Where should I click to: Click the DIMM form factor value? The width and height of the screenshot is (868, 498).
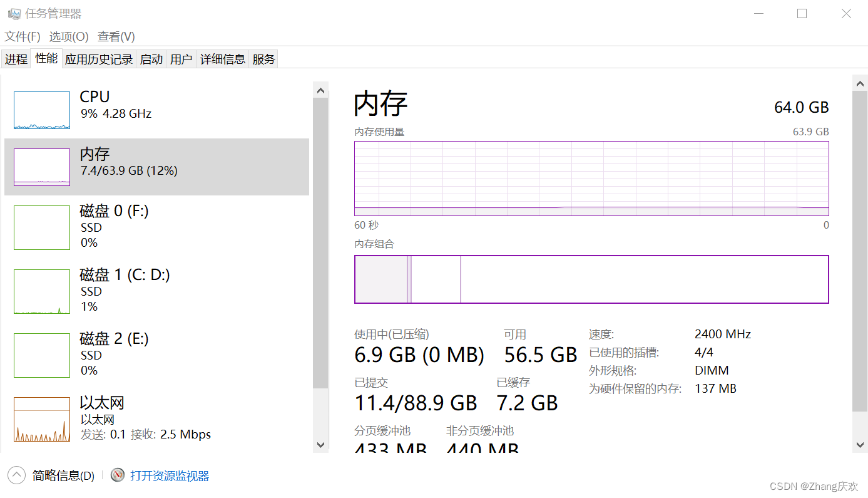pyautogui.click(x=712, y=370)
